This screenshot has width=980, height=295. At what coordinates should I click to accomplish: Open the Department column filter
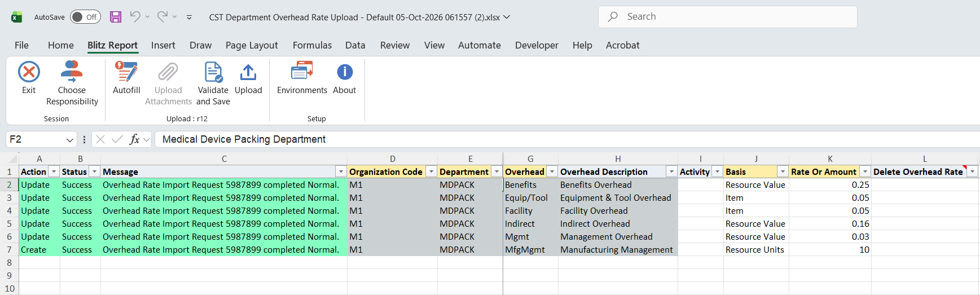pyautogui.click(x=496, y=171)
